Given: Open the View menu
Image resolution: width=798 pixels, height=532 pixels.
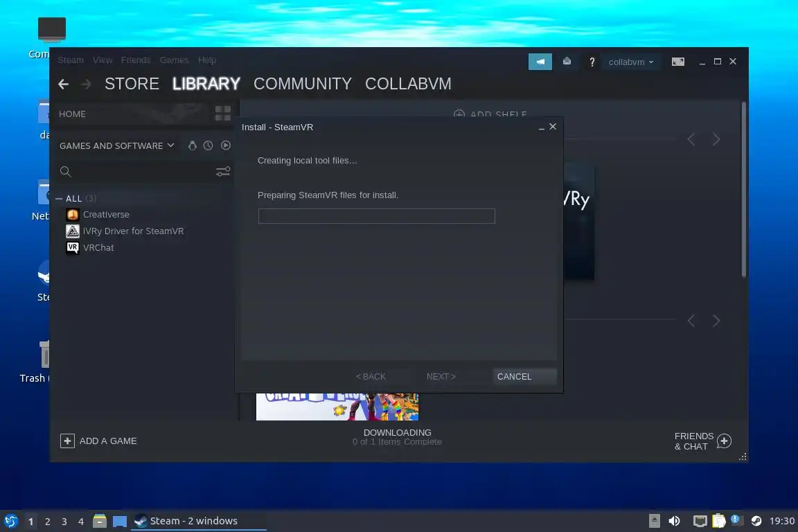Looking at the screenshot, I should point(103,60).
